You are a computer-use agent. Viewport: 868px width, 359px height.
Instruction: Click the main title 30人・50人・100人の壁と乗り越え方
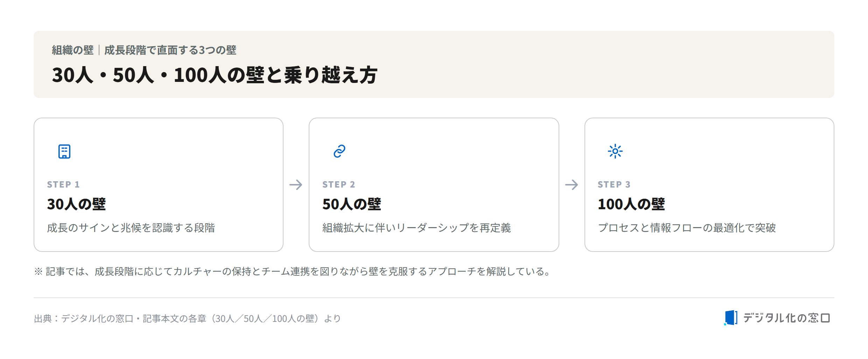click(215, 75)
